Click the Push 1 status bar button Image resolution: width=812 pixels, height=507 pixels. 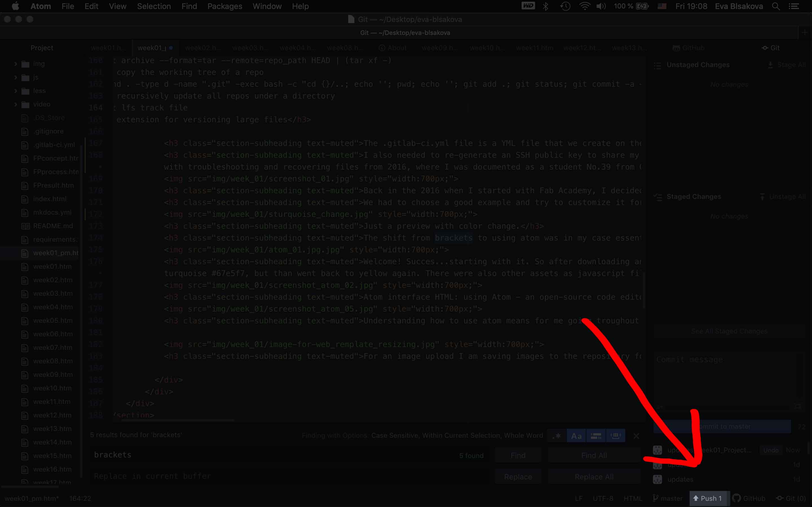pos(708,498)
